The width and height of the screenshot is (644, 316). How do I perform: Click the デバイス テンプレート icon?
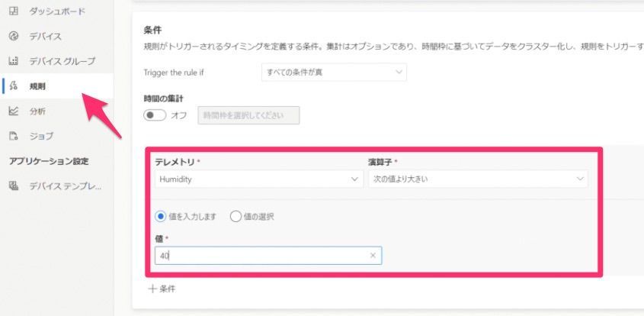[x=13, y=186]
